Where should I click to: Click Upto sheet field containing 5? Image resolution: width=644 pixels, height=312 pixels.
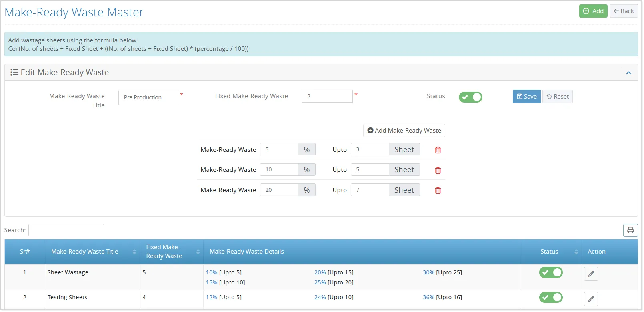pos(370,170)
